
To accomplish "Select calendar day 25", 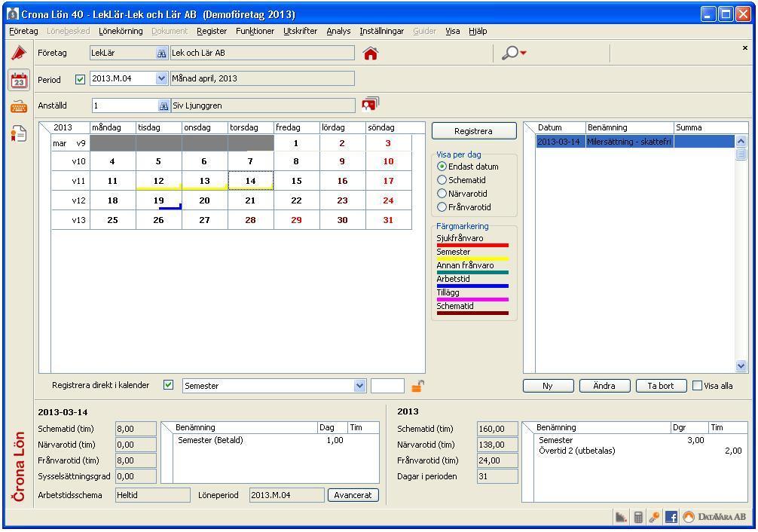I will click(x=112, y=220).
